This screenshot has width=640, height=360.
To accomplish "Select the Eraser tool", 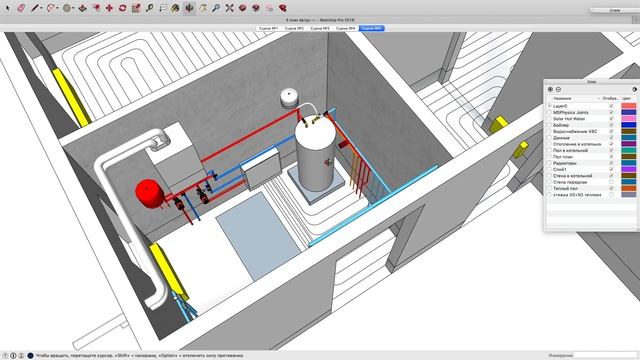I will tap(21, 8).
